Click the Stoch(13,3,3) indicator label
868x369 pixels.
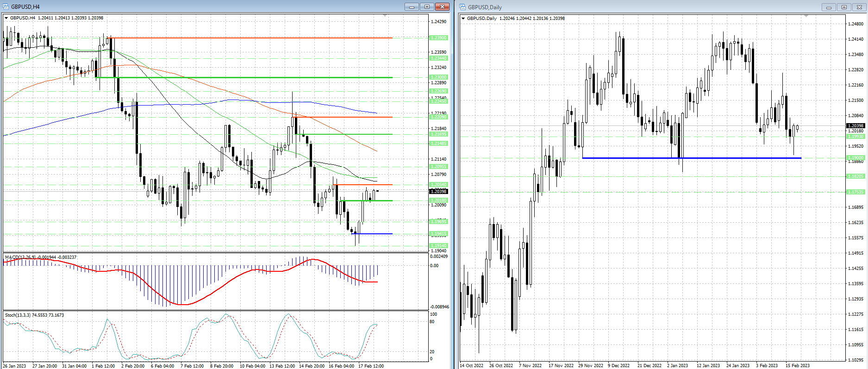click(x=18, y=315)
